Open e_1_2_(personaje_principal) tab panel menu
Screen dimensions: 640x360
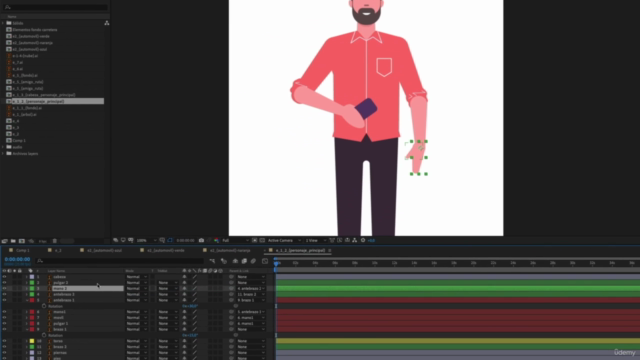coord(330,250)
